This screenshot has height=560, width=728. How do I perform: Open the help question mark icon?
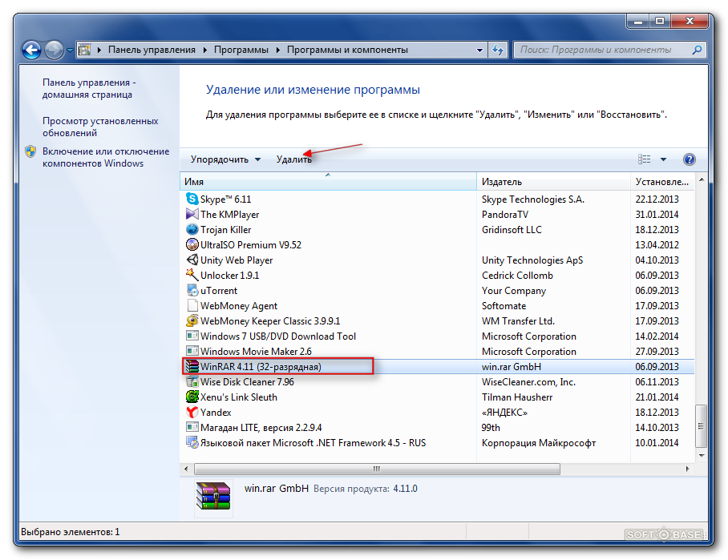point(689,159)
